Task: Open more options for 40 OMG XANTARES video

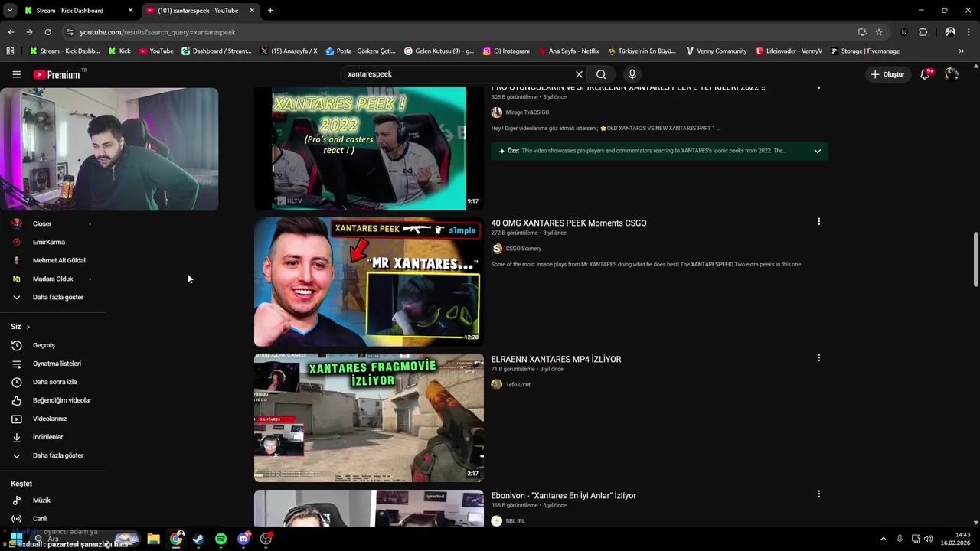Action: (818, 222)
